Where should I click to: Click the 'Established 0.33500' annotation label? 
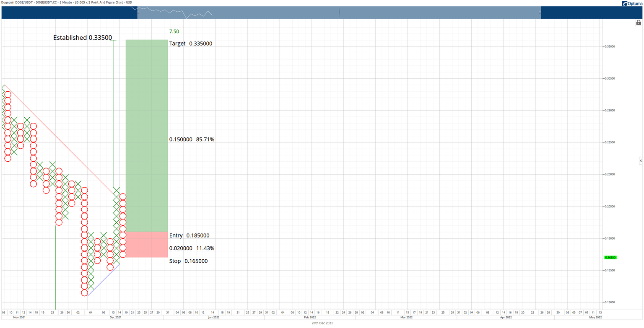[x=83, y=38]
